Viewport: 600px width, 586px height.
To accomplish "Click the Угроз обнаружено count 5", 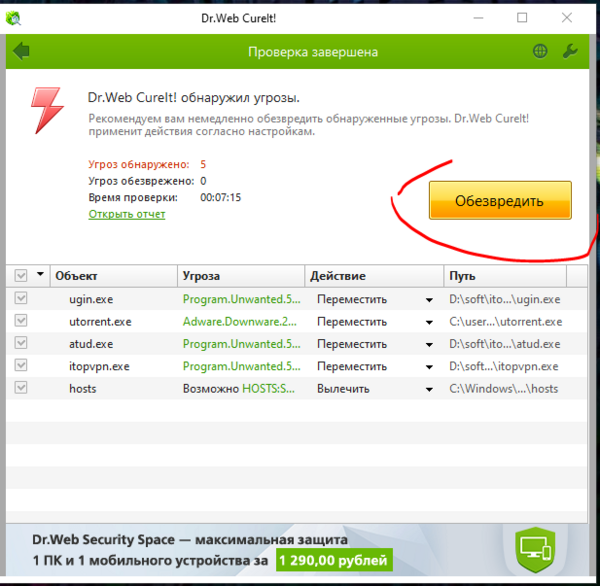I will [203, 165].
